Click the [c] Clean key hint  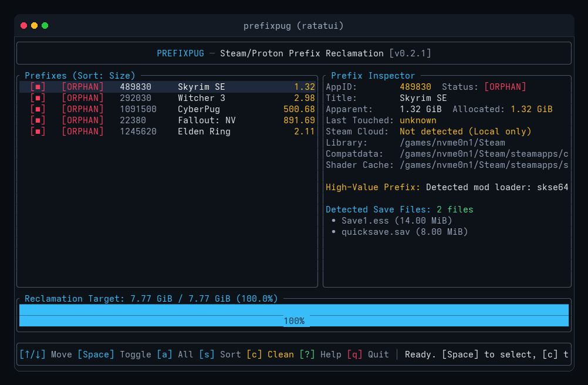pos(271,354)
